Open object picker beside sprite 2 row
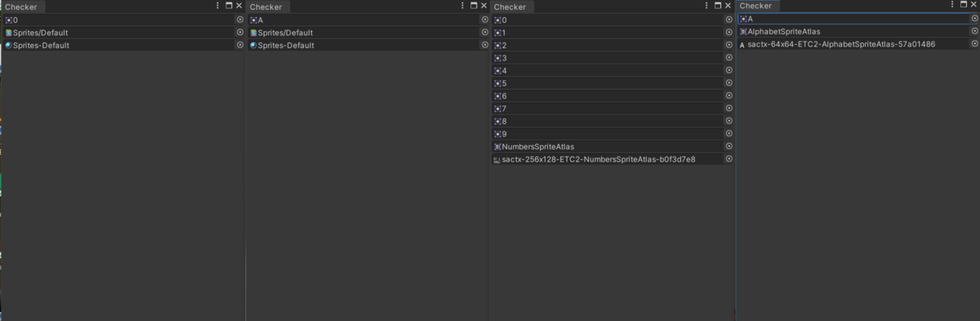 [729, 45]
